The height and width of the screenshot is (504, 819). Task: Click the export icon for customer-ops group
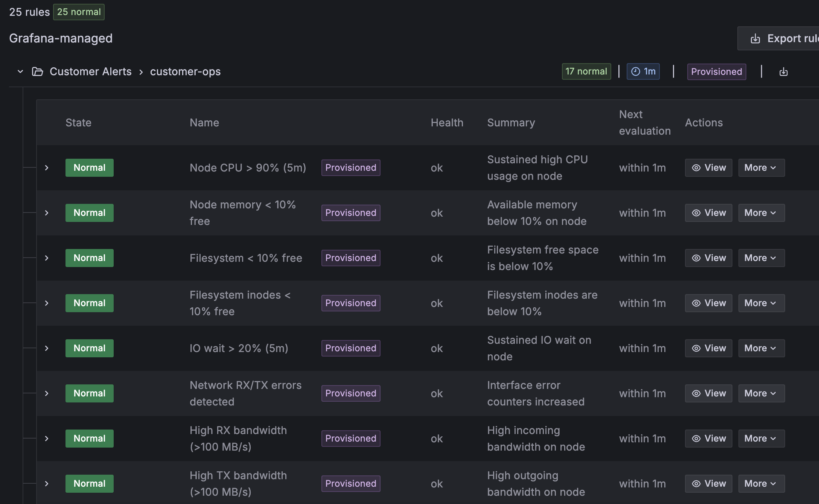tap(783, 72)
